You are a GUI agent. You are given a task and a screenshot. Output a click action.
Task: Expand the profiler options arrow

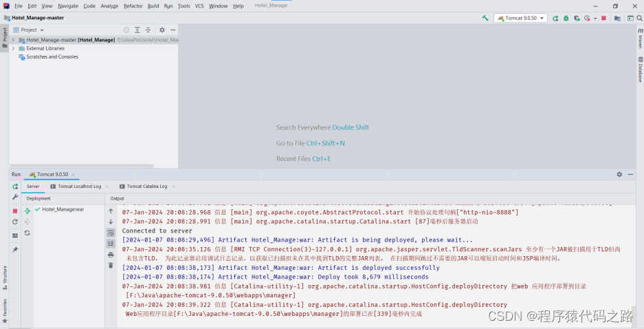point(595,19)
